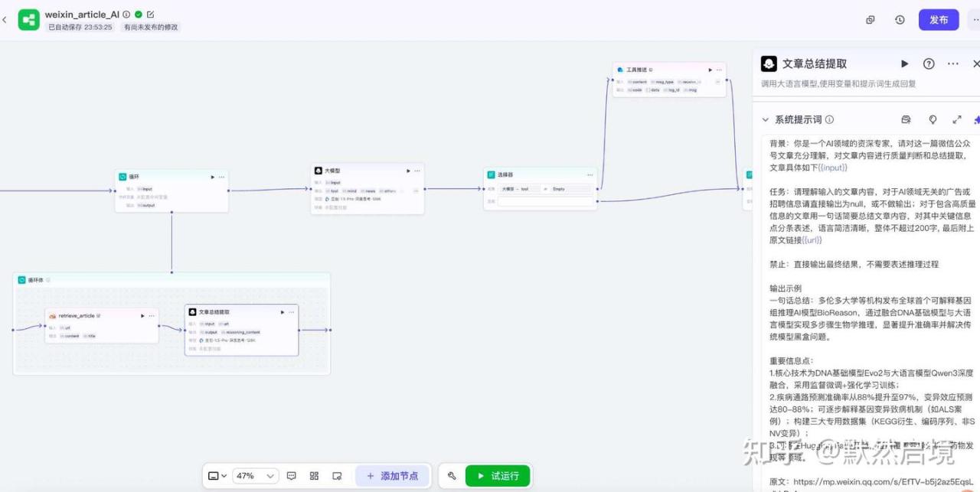This screenshot has height=492, width=980.
Task: Click the {{input}} variable in prompt
Action: click(832, 168)
